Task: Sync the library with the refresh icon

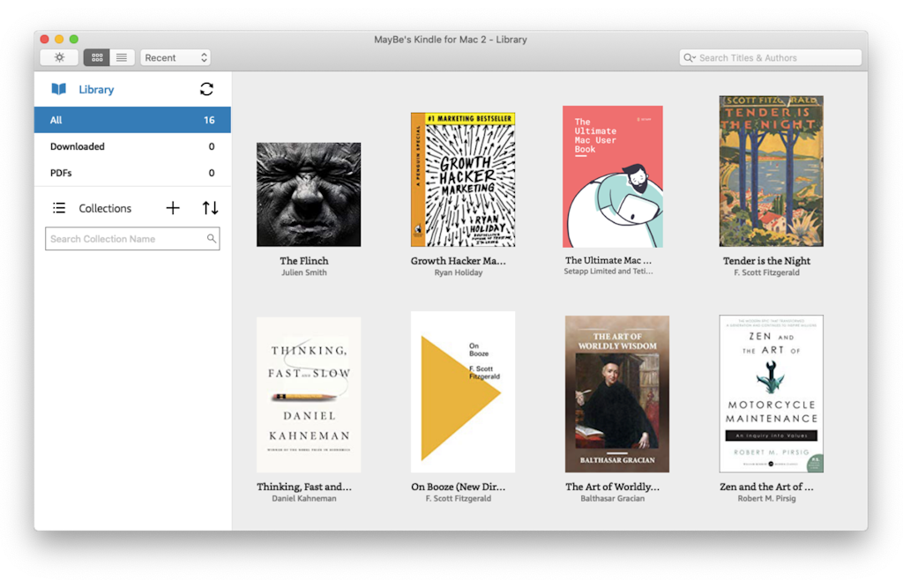Action: [206, 88]
